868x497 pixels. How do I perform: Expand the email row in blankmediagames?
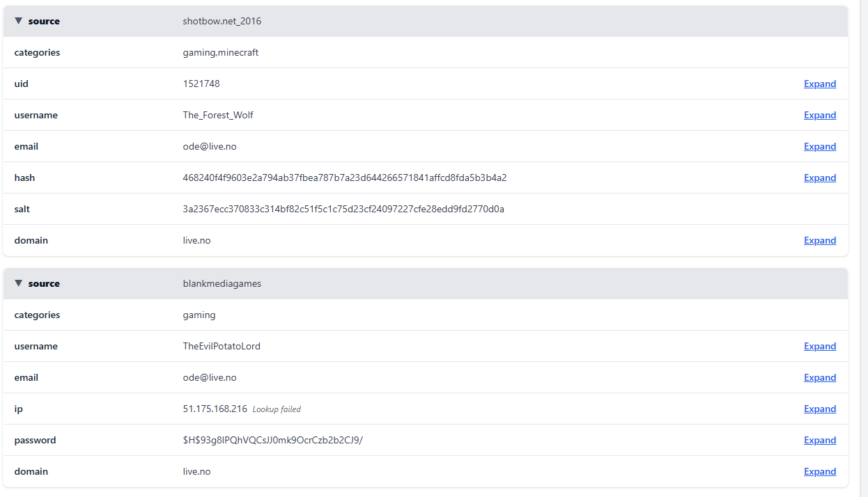click(x=819, y=377)
